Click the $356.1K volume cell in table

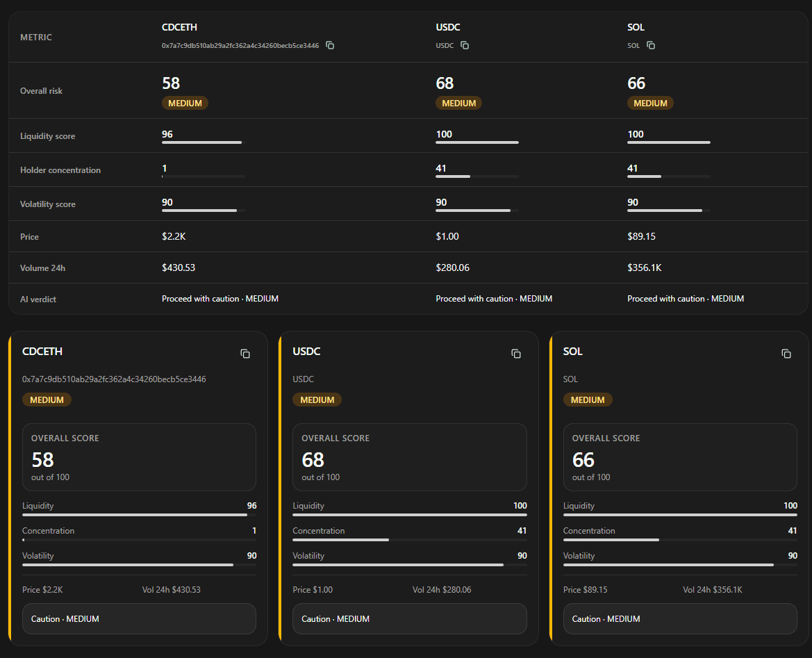(x=645, y=268)
